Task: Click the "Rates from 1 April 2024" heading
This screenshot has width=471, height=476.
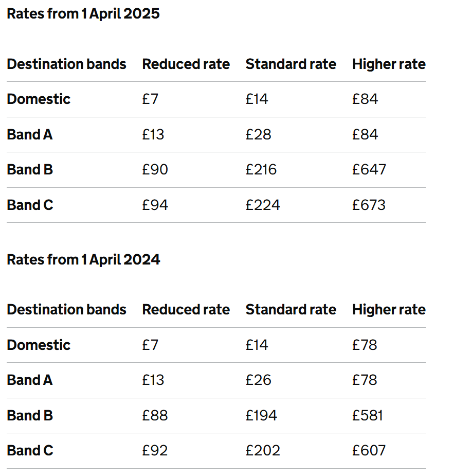Action: (83, 260)
